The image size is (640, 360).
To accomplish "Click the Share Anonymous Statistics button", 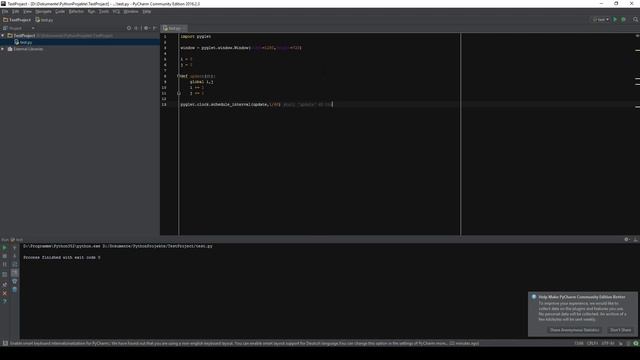I will (x=574, y=330).
